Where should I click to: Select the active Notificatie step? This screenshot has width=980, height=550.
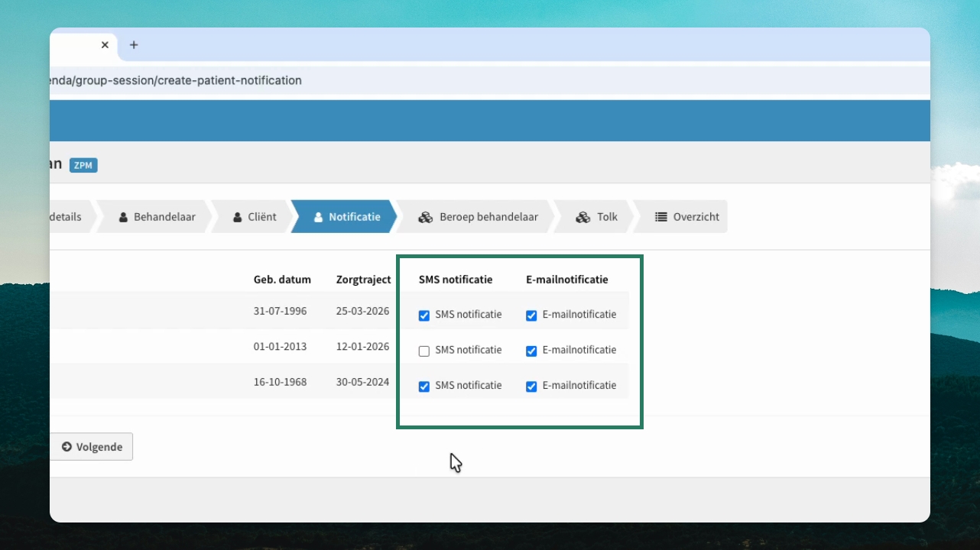tap(346, 216)
